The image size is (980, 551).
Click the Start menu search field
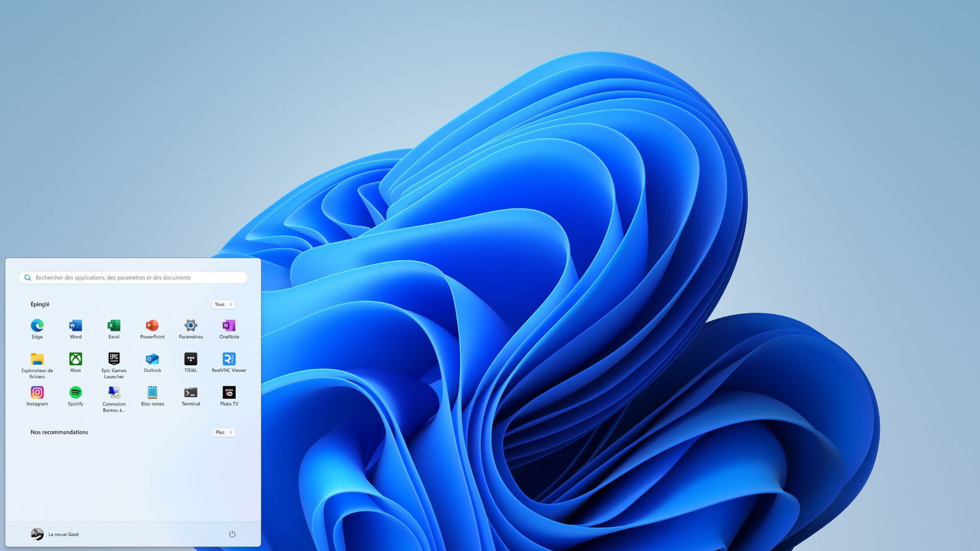134,278
